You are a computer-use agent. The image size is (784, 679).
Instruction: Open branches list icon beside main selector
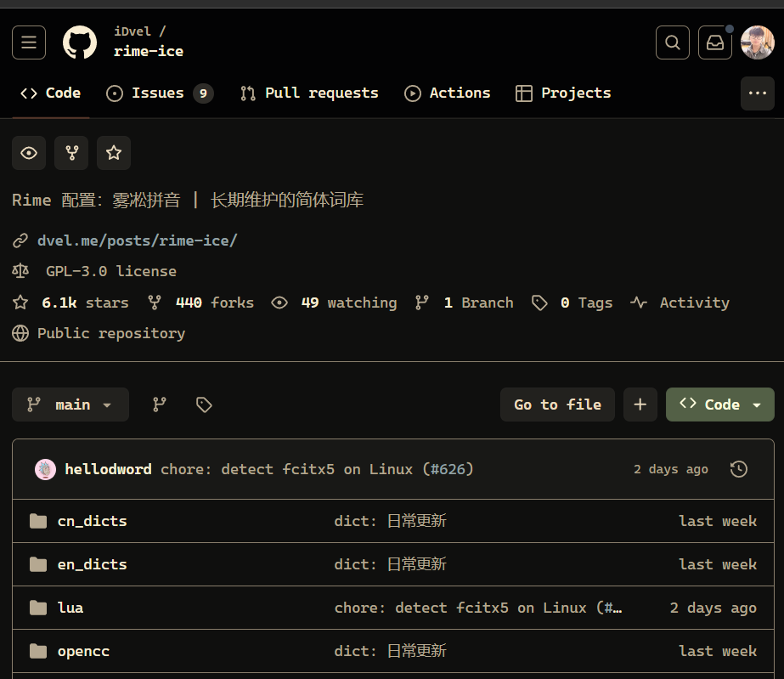click(x=160, y=405)
